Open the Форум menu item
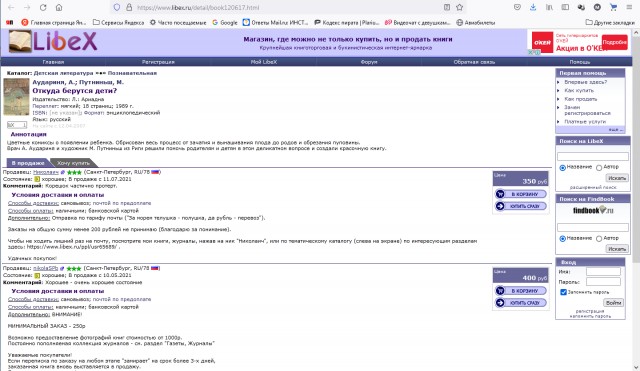640x371 pixels. coord(369,62)
